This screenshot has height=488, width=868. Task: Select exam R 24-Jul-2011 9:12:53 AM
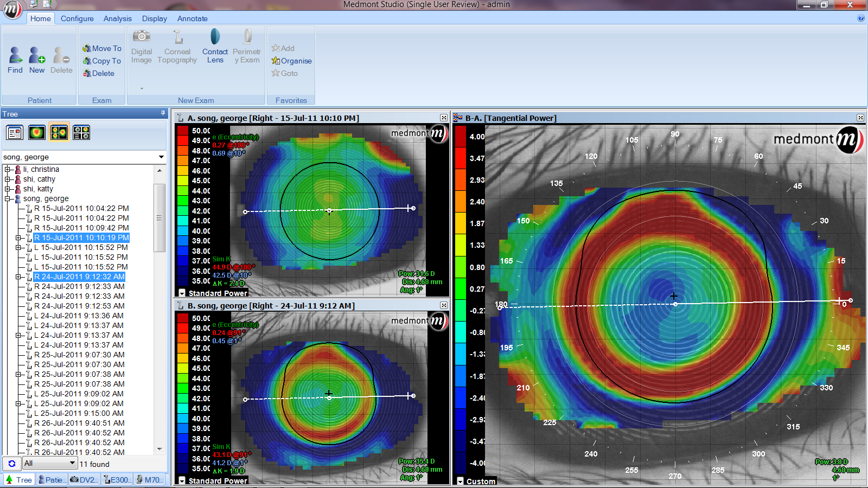click(79, 306)
